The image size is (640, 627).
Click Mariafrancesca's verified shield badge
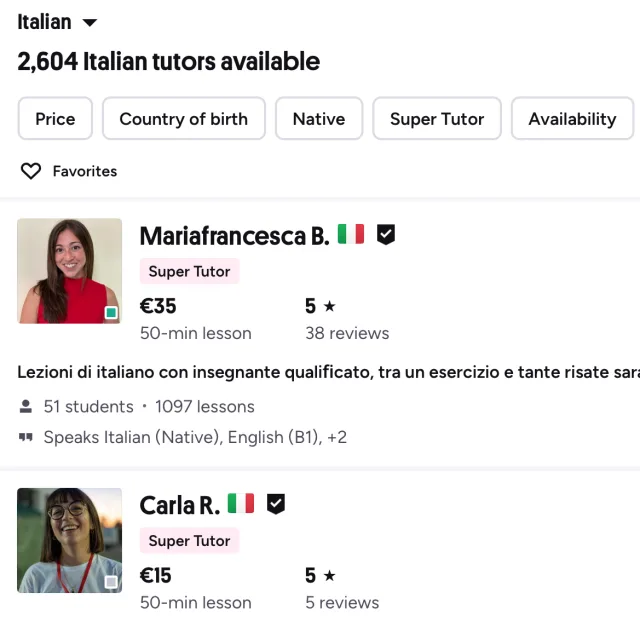tap(386, 235)
